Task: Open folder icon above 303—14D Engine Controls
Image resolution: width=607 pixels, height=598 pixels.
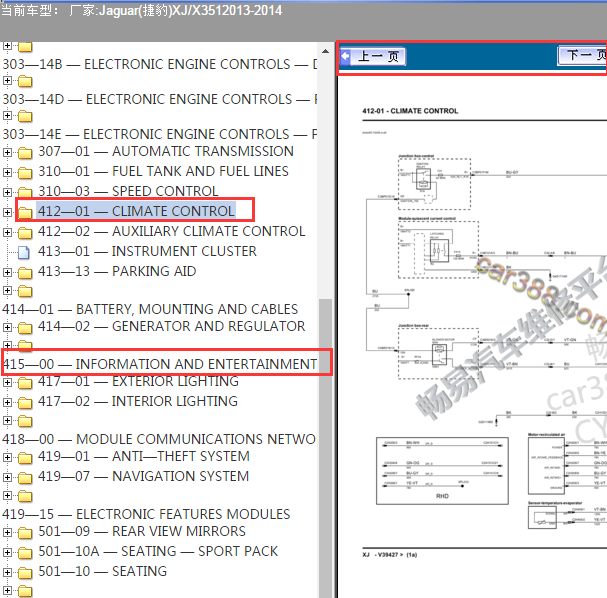Action: (x=25, y=81)
